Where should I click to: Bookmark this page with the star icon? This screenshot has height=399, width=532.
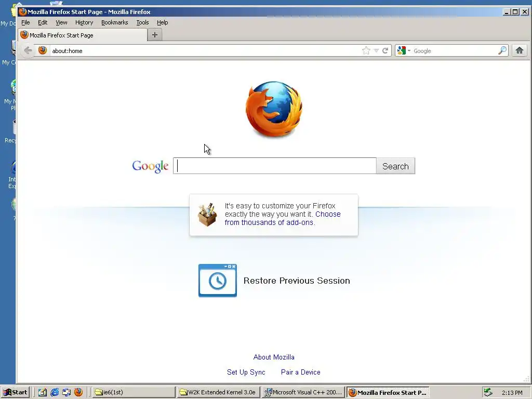click(366, 51)
